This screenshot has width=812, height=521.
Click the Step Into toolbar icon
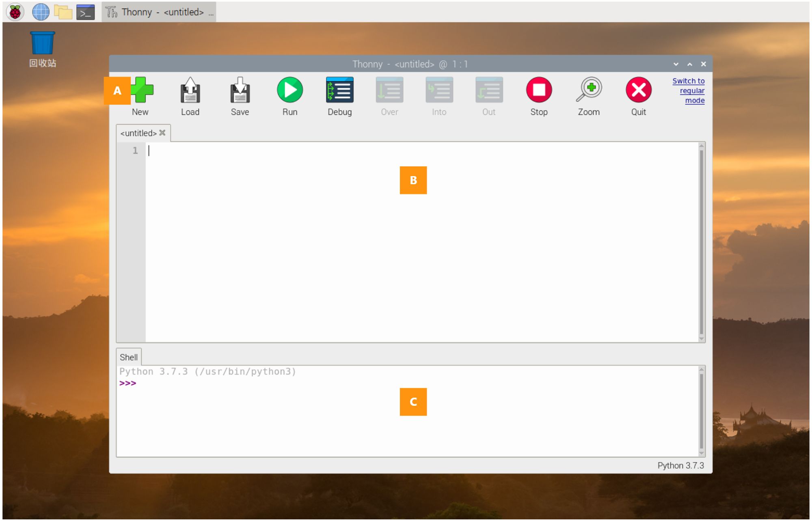[x=439, y=90]
